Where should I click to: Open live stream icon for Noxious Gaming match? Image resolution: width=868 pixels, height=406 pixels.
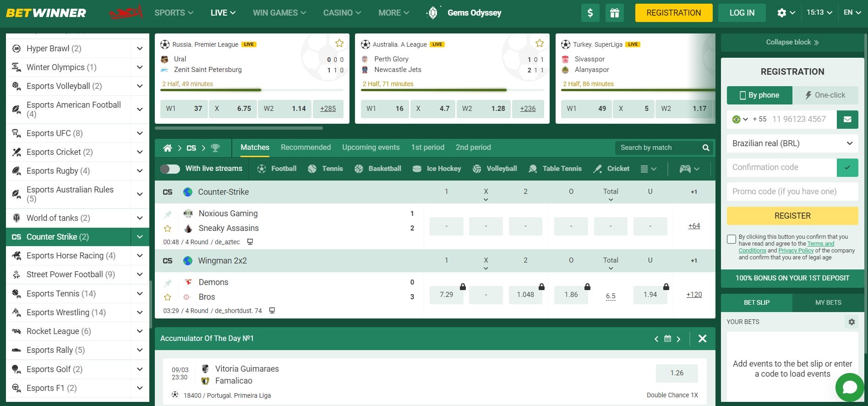250,241
